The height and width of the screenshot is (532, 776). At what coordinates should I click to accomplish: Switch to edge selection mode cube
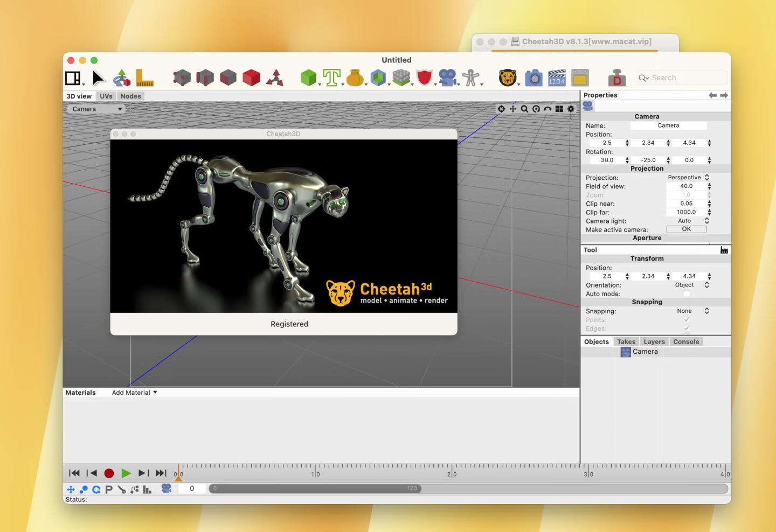coord(205,78)
